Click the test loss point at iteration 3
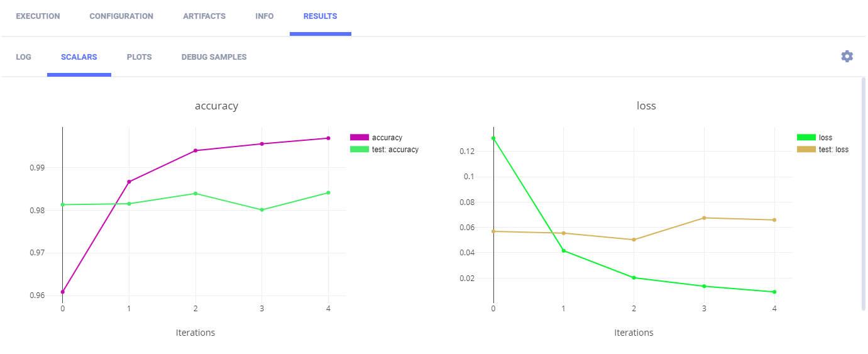The image size is (868, 354). point(704,218)
